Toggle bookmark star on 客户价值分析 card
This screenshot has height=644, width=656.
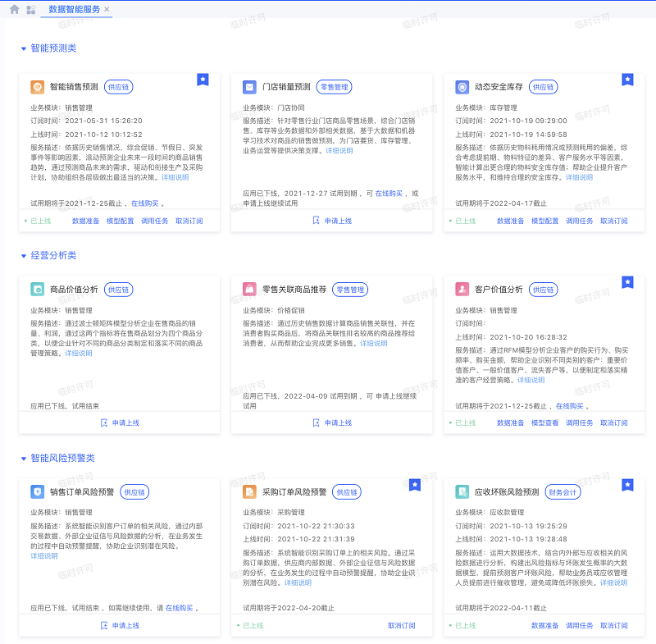627,281
